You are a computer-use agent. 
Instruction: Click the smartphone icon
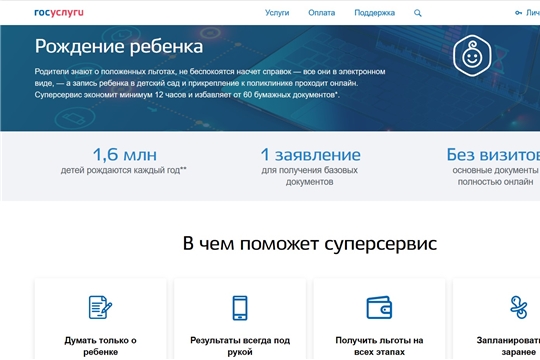click(240, 308)
